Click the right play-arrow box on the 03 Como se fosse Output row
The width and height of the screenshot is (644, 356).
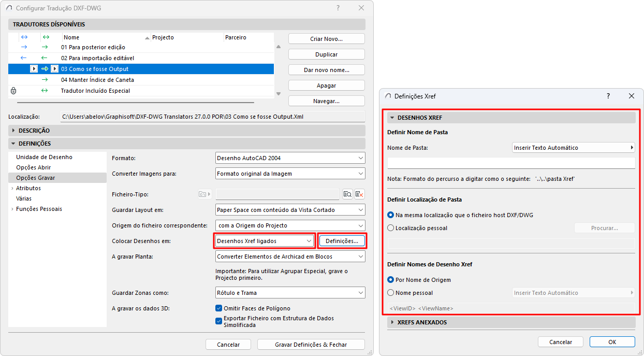pyautogui.click(x=54, y=69)
